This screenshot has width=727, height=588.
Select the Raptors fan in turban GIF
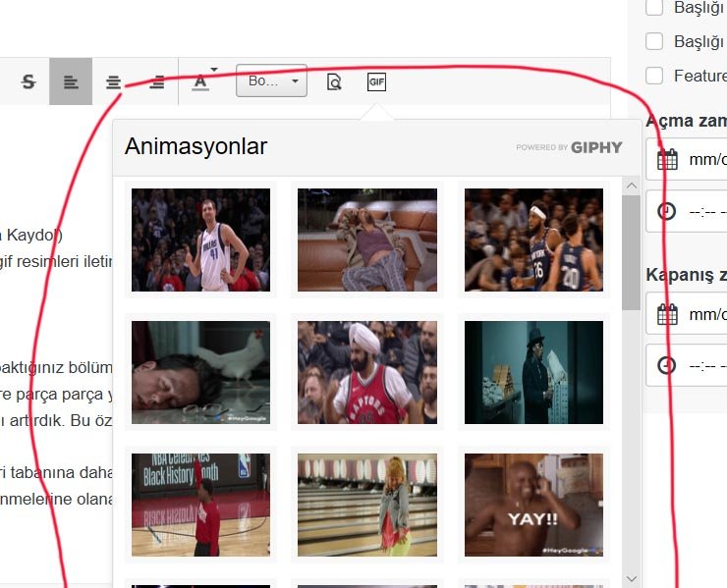click(x=367, y=373)
